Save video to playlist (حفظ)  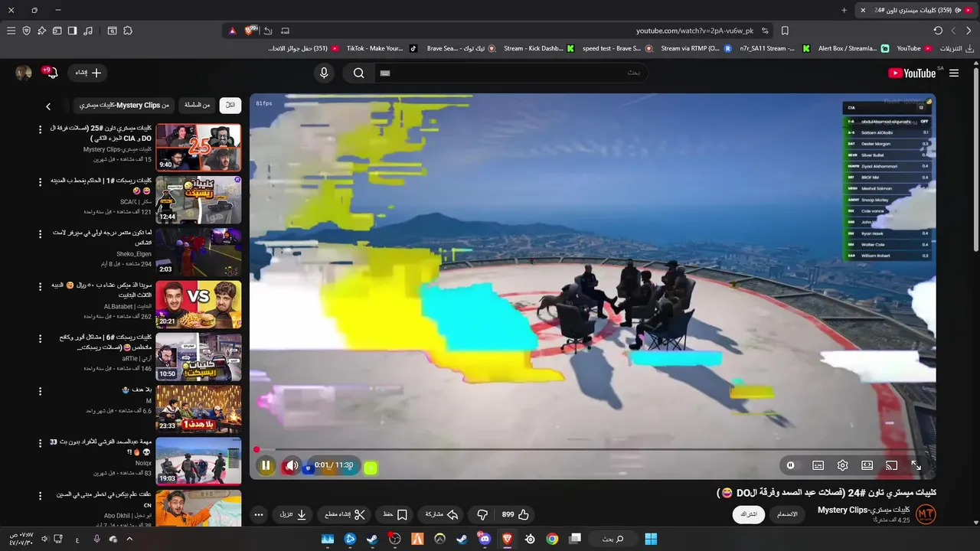[x=395, y=514]
